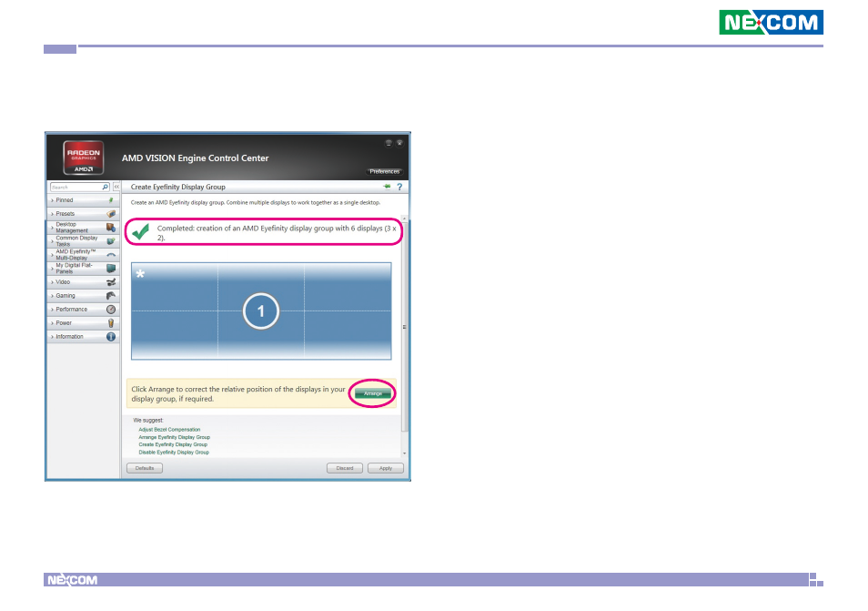Click the Desktop Management icon

(111, 227)
